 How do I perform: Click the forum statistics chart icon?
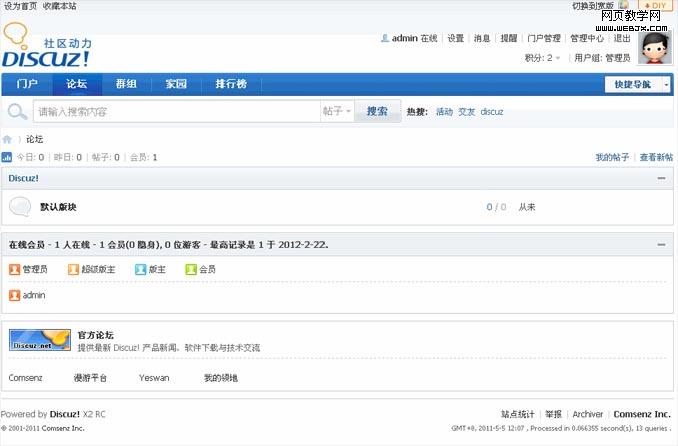pyautogui.click(x=7, y=157)
